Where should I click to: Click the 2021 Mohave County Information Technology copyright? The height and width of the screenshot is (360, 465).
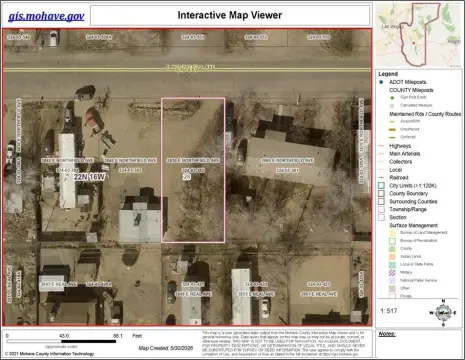pyautogui.click(x=49, y=354)
